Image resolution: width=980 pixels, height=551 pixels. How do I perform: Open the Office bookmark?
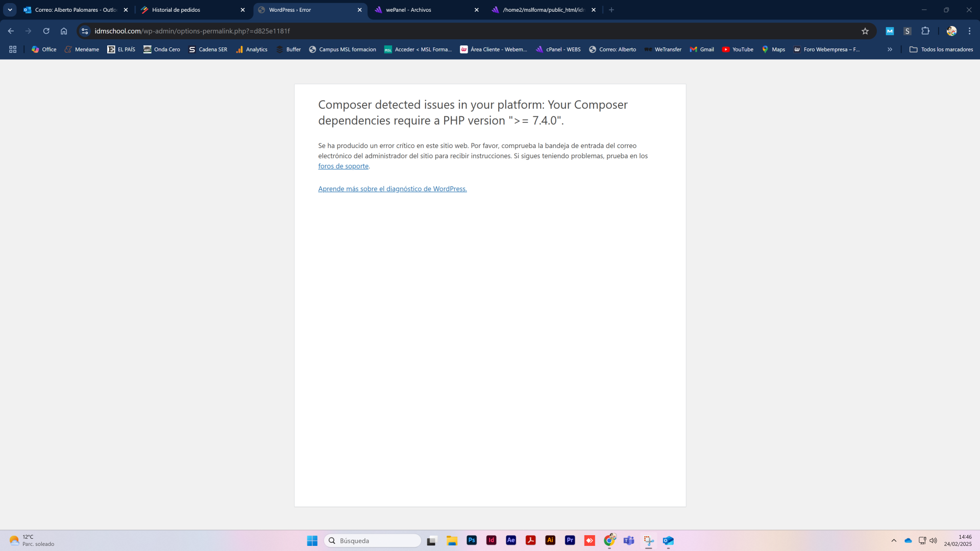click(44, 49)
